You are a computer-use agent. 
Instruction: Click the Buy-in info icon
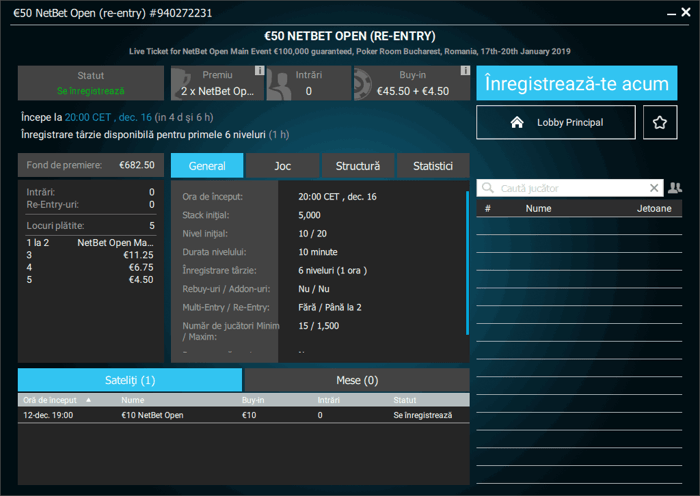[x=465, y=71]
